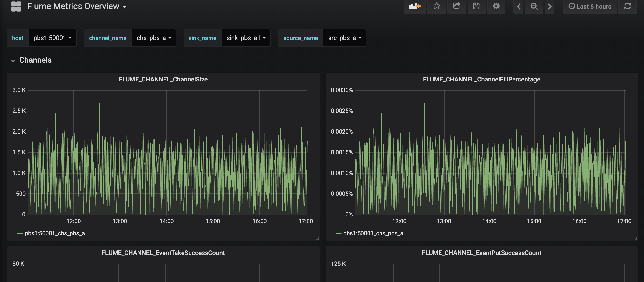
Task: Save the dashboard with floppy icon
Action: 477,6
